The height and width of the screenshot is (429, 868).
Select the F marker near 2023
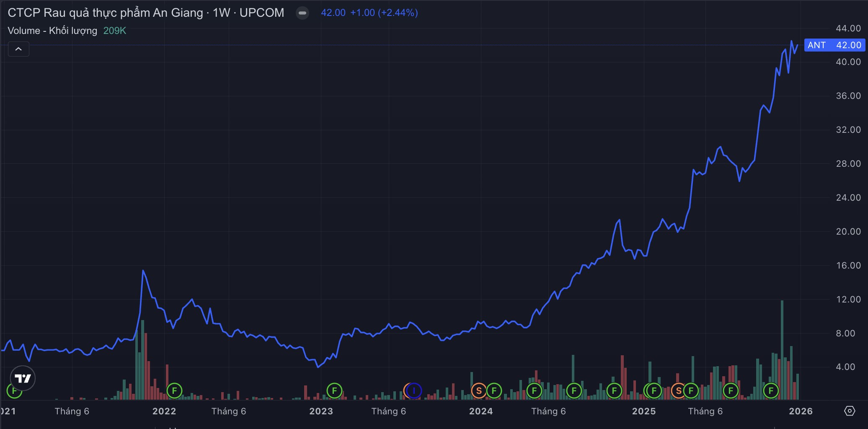click(x=334, y=391)
